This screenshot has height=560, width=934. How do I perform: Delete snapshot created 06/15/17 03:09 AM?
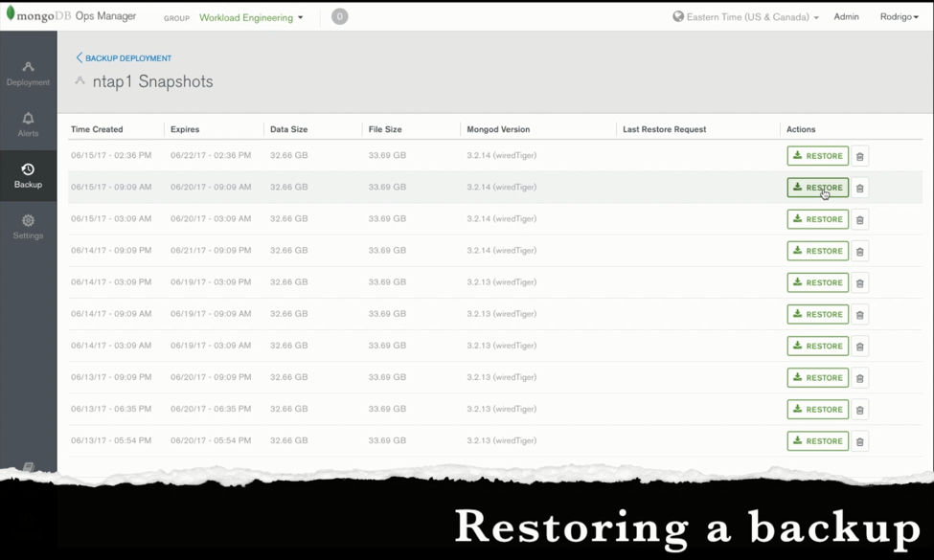point(859,219)
